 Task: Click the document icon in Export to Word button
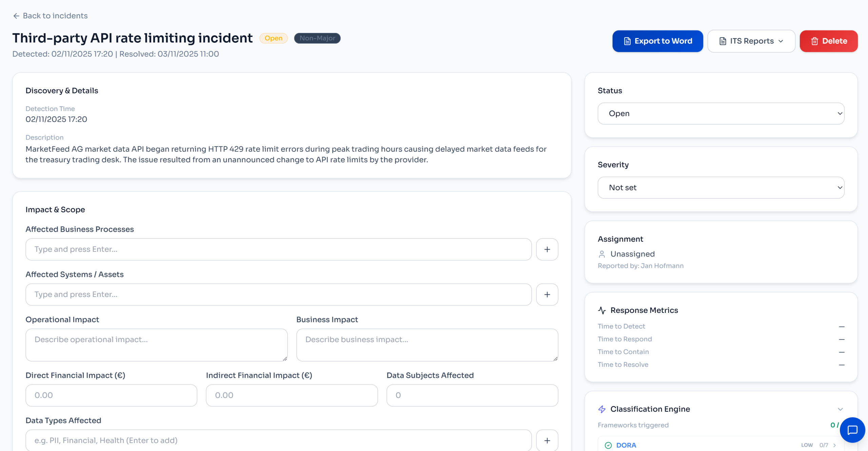tap(627, 41)
